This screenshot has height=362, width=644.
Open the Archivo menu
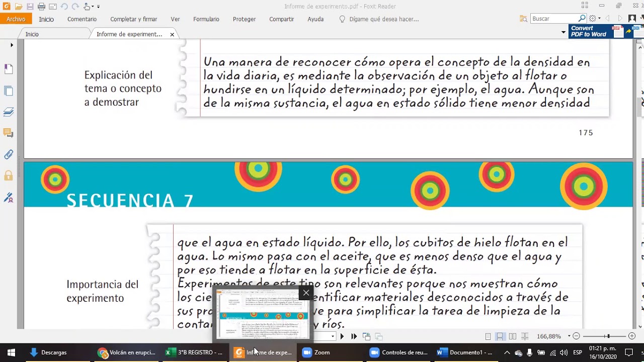16,19
